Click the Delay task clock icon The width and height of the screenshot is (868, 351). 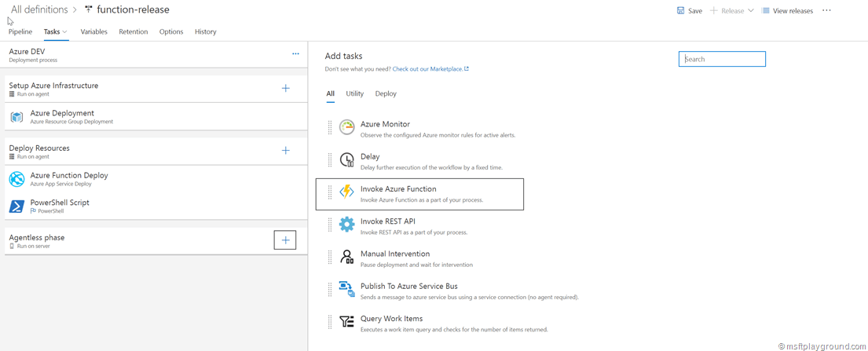[346, 160]
